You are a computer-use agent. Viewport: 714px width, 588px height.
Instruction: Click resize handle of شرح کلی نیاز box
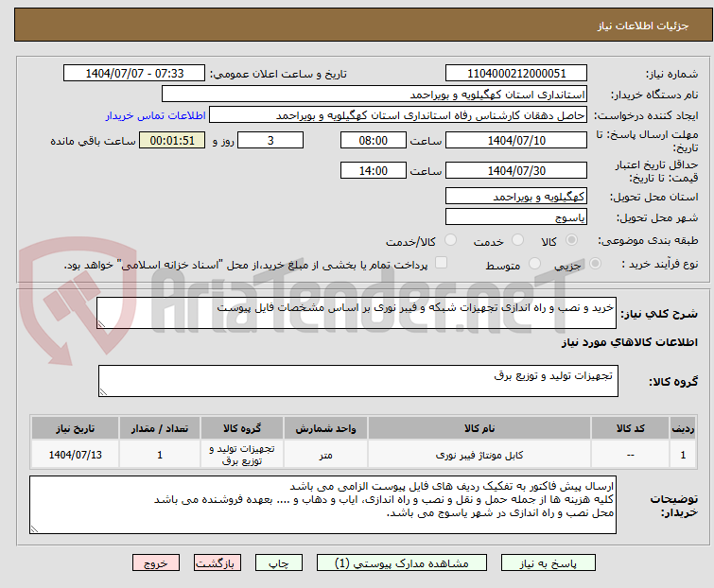click(101, 324)
